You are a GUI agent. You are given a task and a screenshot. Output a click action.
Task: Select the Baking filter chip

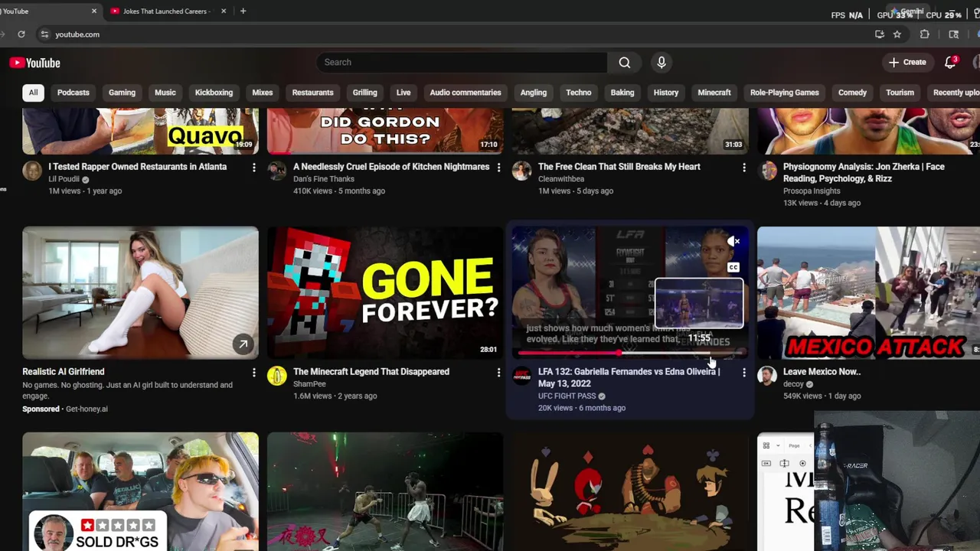point(622,93)
